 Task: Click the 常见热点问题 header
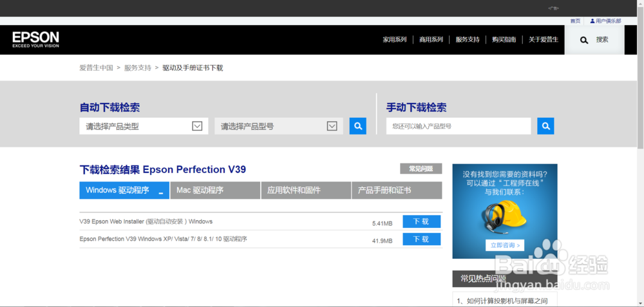pyautogui.click(x=484, y=279)
